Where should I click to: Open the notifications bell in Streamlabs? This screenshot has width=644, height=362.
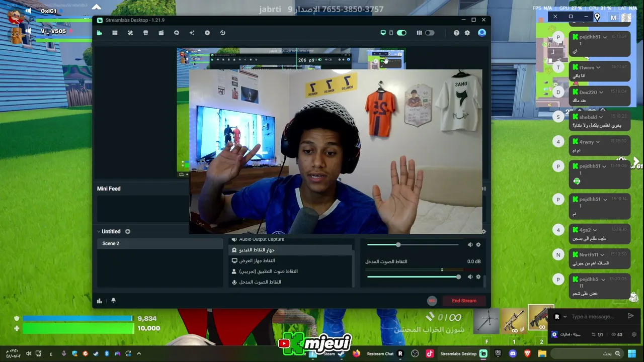(x=113, y=300)
